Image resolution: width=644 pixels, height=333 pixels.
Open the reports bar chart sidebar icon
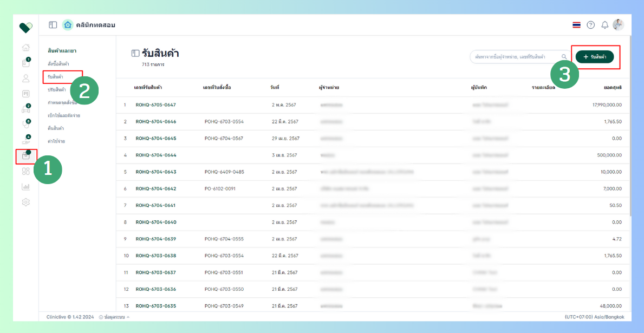click(x=25, y=187)
